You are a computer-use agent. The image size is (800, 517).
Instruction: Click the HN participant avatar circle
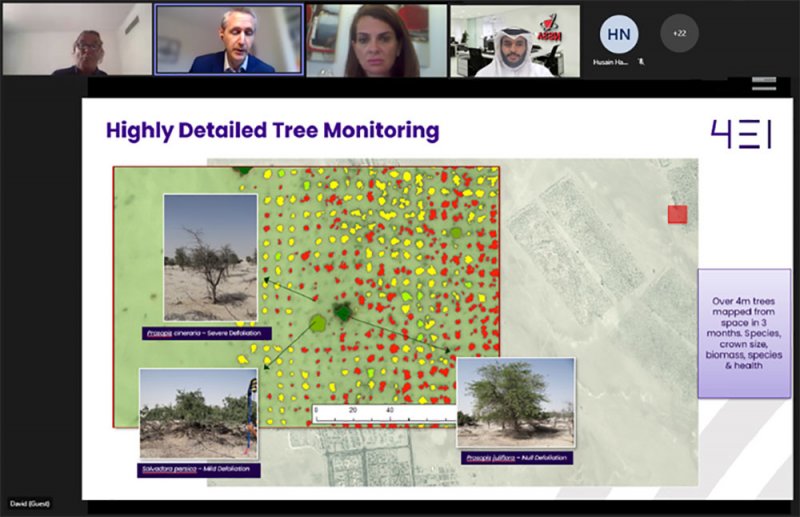[x=618, y=34]
